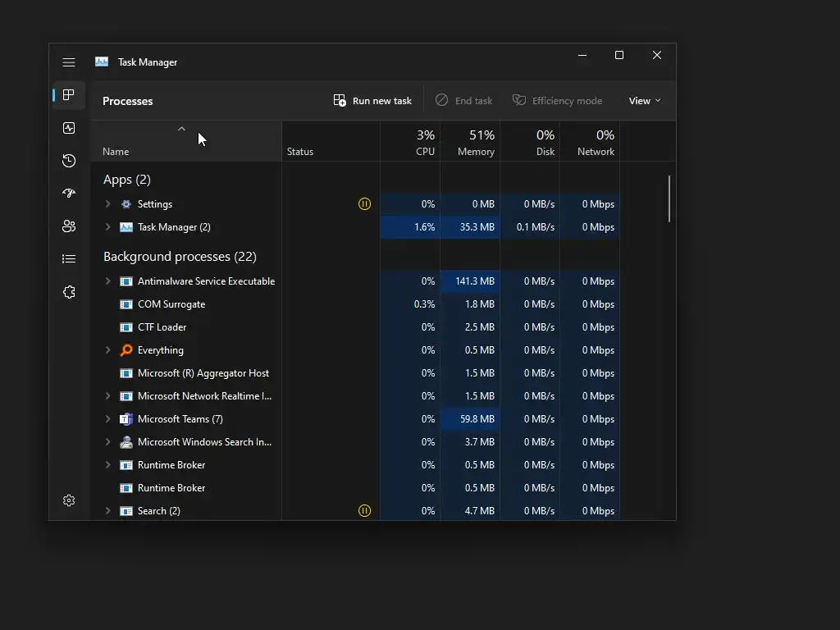
Task: Expand the Search (2) row
Action: (107, 511)
